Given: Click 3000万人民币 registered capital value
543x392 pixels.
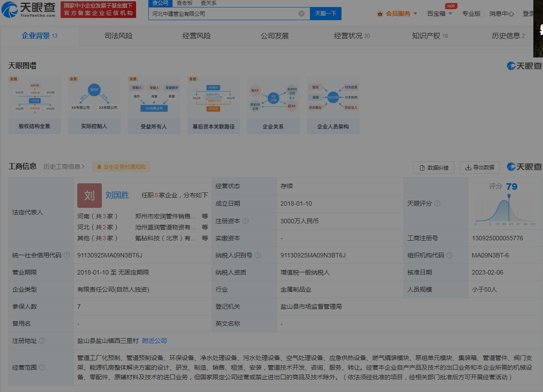Looking at the screenshot, I should [x=299, y=221].
